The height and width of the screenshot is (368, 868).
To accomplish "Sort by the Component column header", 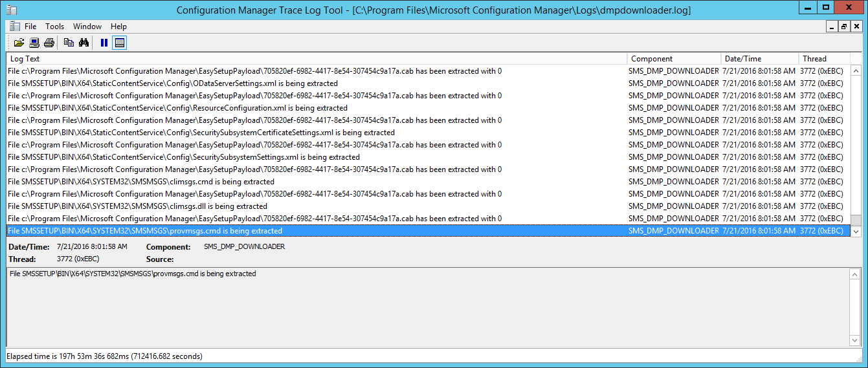I will click(674, 58).
